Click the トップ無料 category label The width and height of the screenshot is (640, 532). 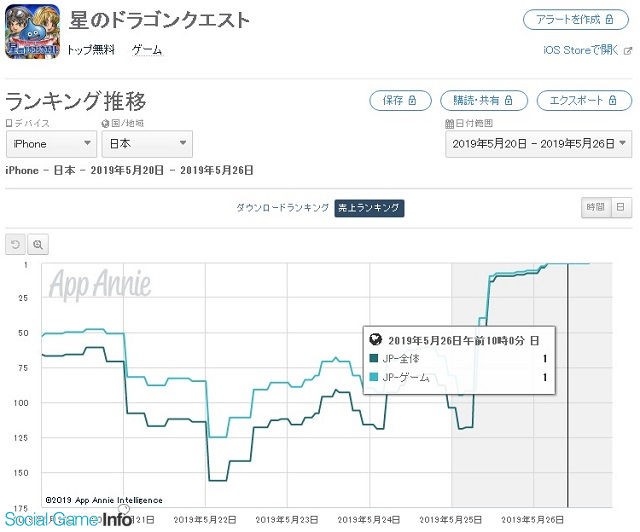click(x=91, y=50)
